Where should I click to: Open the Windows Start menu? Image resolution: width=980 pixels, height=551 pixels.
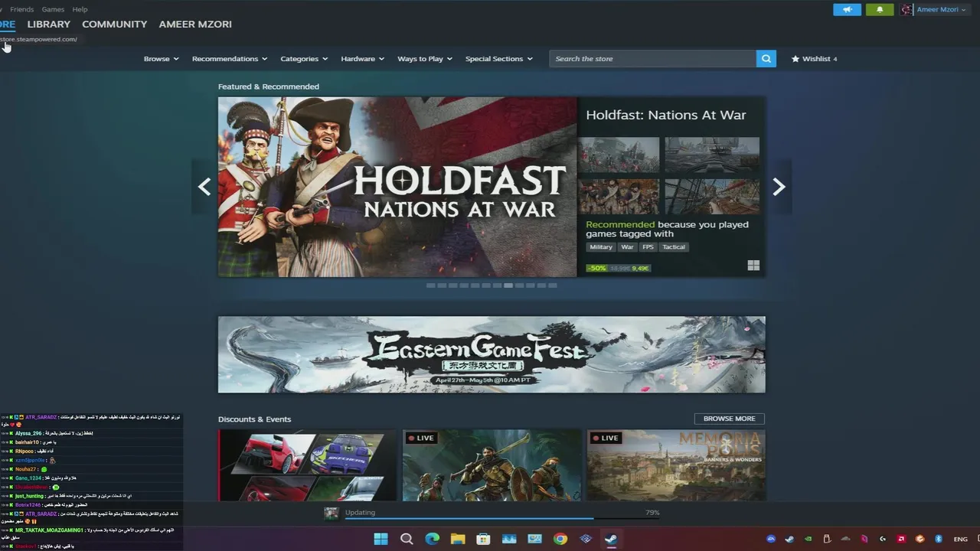coord(381,539)
